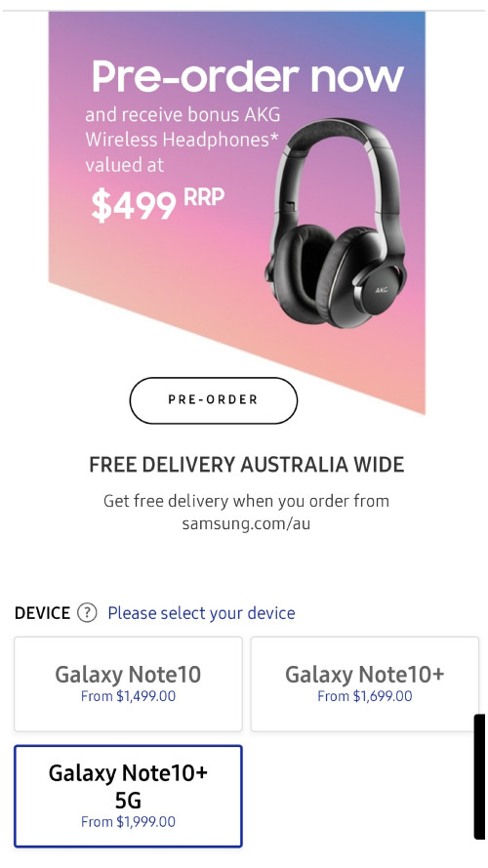The height and width of the screenshot is (868, 488).
Task: Select the Galaxy Note10+ 5G option
Action: point(129,796)
